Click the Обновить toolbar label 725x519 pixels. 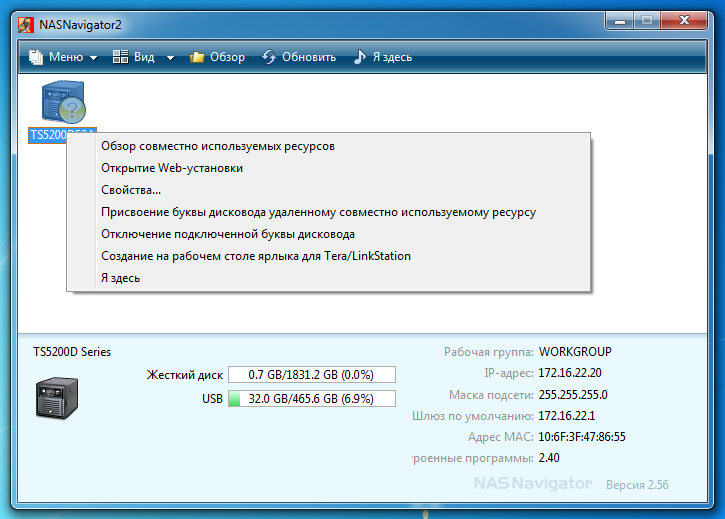click(309, 57)
